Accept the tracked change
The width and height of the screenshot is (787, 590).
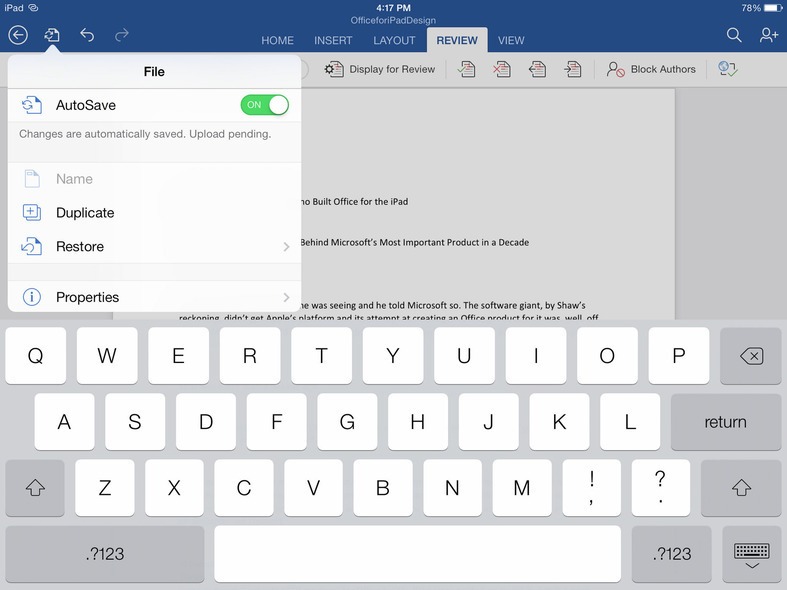[466, 69]
